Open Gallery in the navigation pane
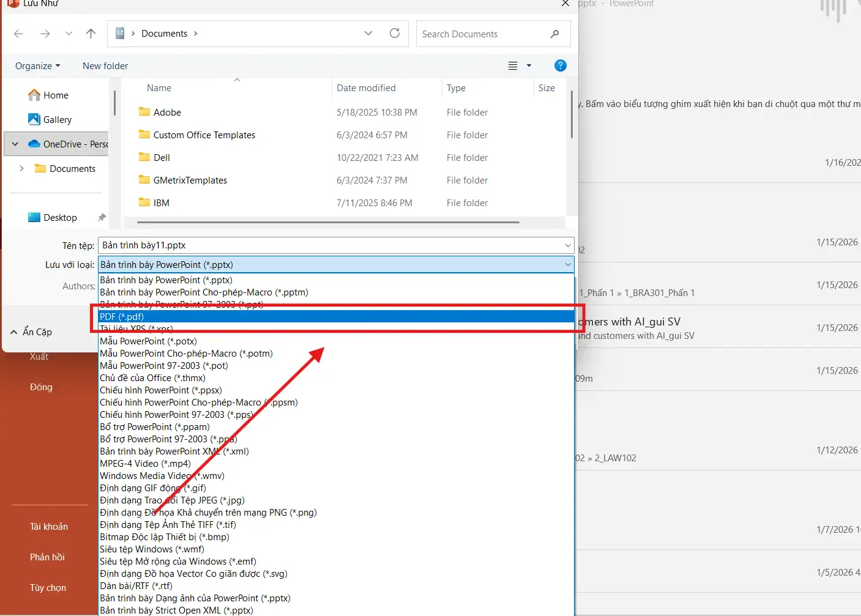Viewport: 861px width, 616px height. pos(57,120)
